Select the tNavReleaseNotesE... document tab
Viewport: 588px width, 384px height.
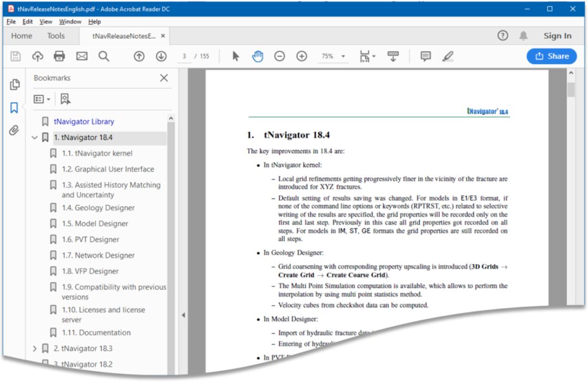tap(124, 36)
